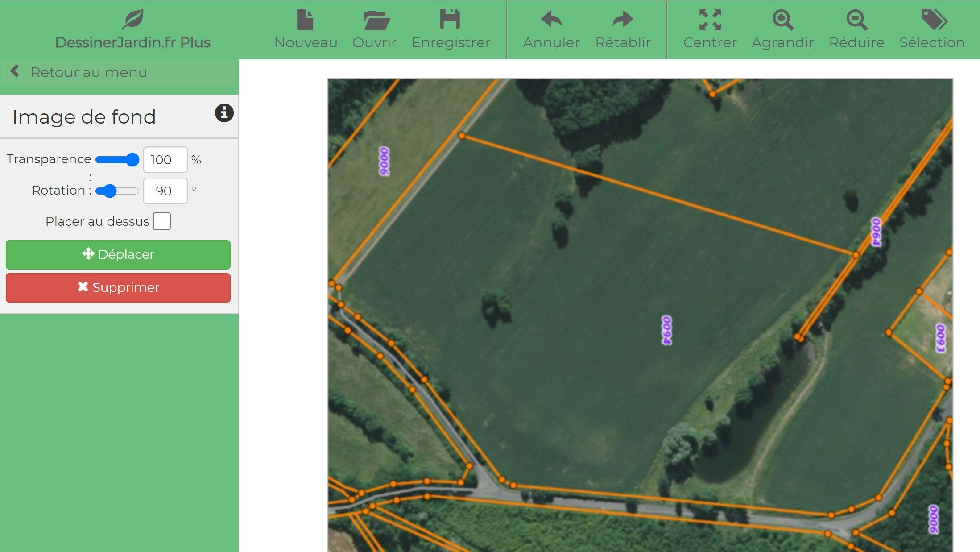Zoom out with Réduire
Viewport: 980px width, 552px height.
click(x=856, y=29)
